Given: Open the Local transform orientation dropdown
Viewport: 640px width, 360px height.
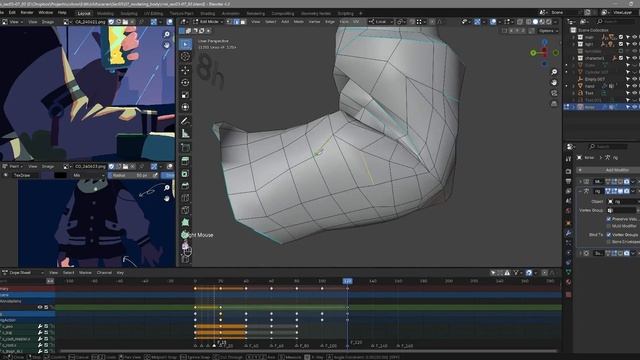Looking at the screenshot, I should click(x=380, y=22).
